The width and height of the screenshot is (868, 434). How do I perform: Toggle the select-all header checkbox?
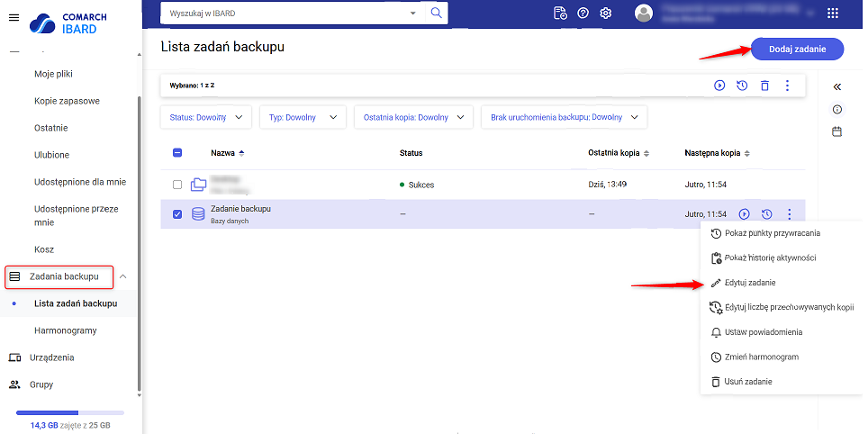pyautogui.click(x=177, y=153)
